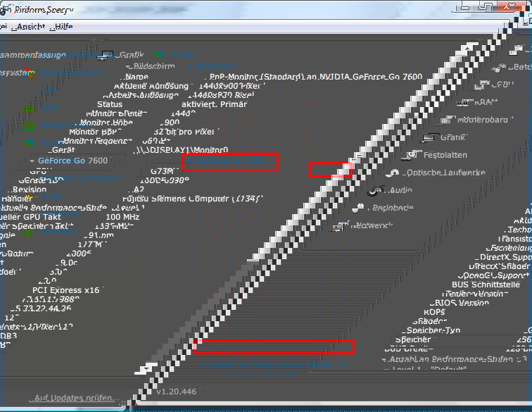Select the gray Netzwerk icon on the right
532x412 pixels.
click(x=341, y=225)
